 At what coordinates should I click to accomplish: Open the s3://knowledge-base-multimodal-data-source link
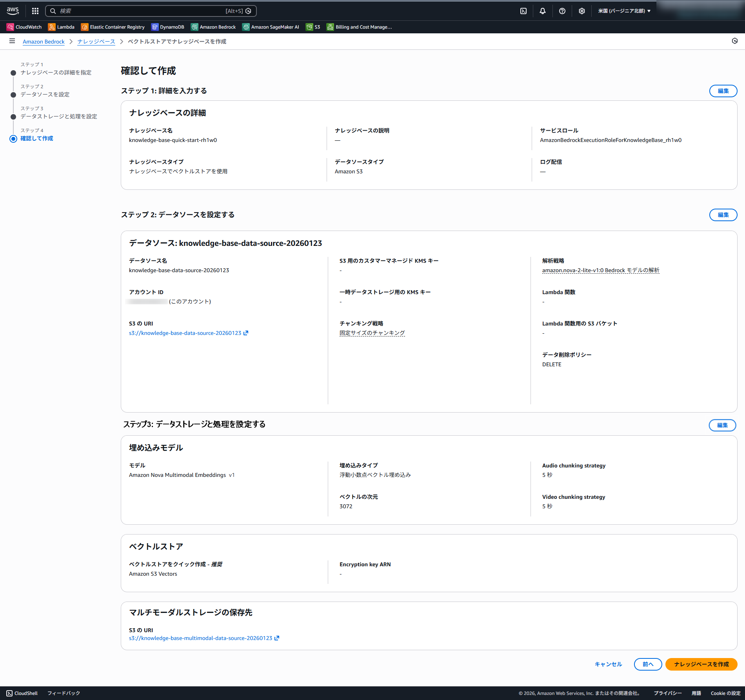tap(201, 638)
